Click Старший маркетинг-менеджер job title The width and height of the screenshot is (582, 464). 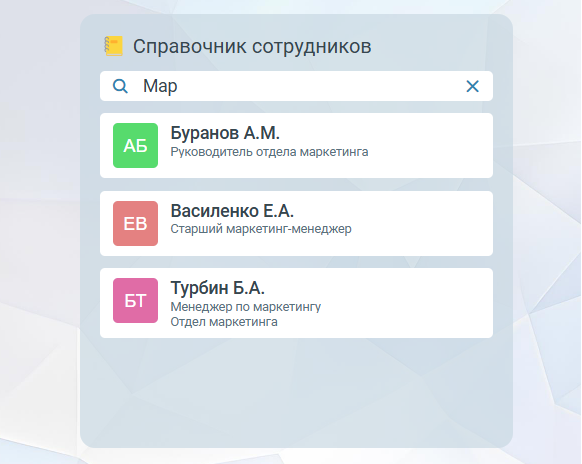[x=261, y=229]
